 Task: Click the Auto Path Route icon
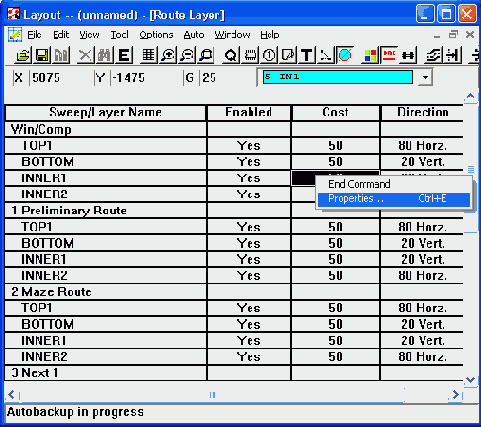[x=433, y=55]
